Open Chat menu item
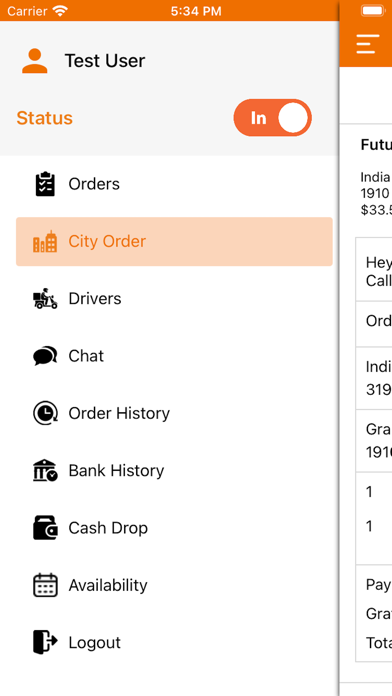This screenshot has height=696, width=392. click(x=174, y=356)
